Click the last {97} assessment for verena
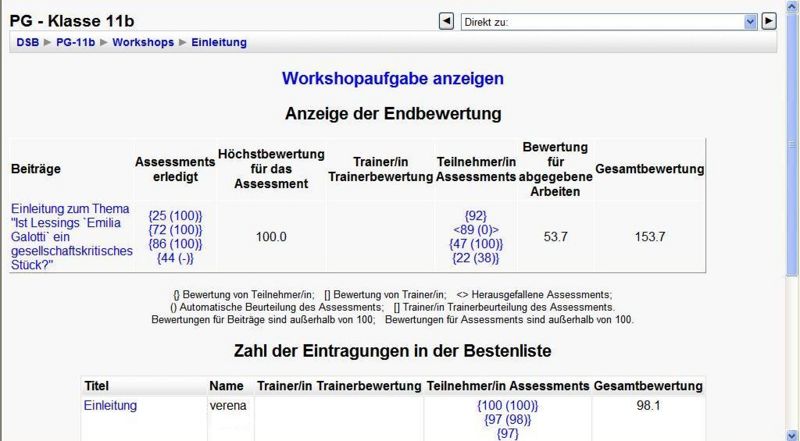The image size is (800, 441). [508, 434]
